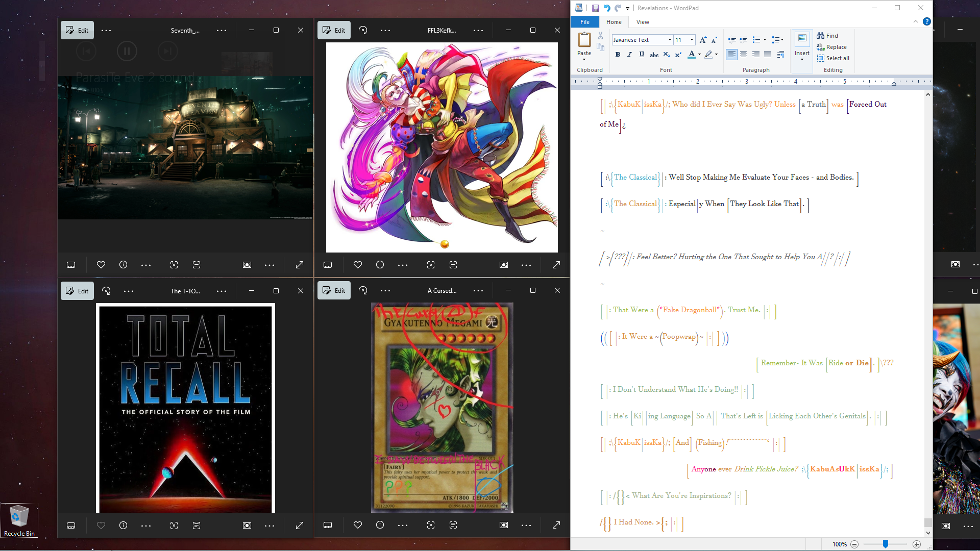Click WordPad scrollbar down arrow
The height and width of the screenshot is (551, 980).
(928, 533)
